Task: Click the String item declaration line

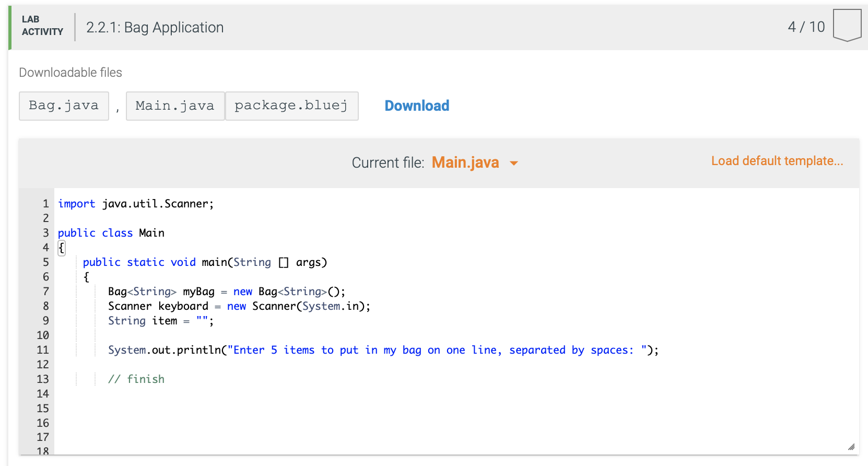Action: coord(160,321)
